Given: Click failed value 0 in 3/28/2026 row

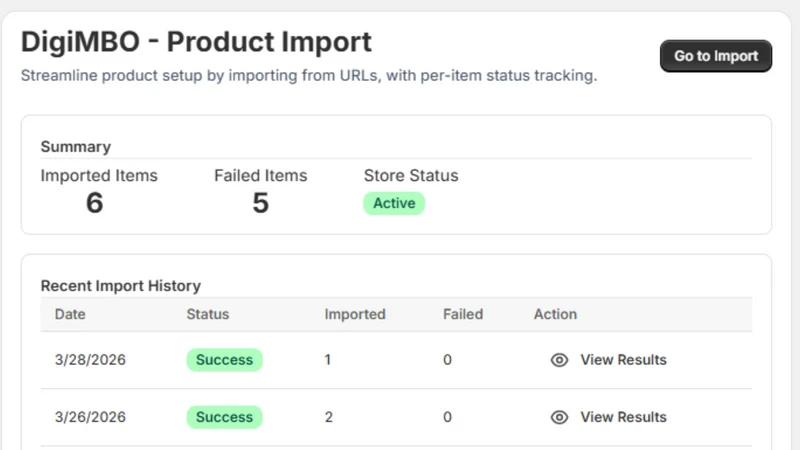Looking at the screenshot, I should [447, 360].
